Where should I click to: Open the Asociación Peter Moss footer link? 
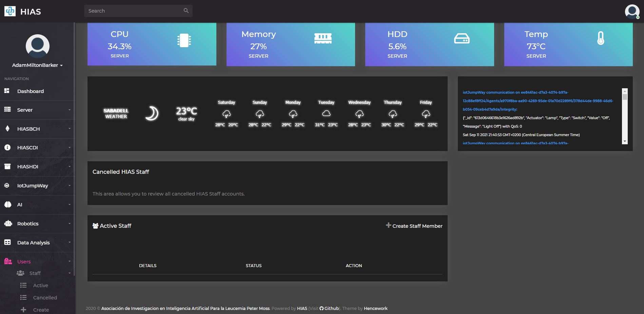tap(186, 308)
